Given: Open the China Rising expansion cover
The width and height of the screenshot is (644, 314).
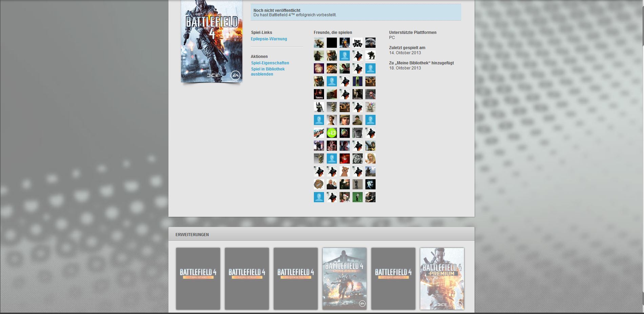Looking at the screenshot, I should 344,278.
